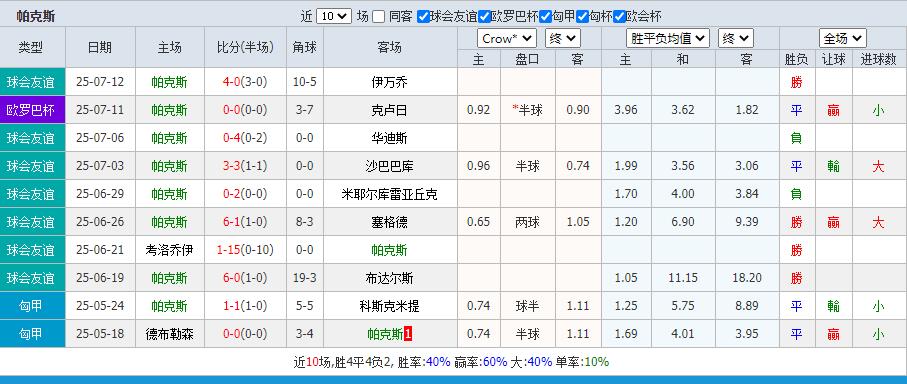The width and height of the screenshot is (907, 384).
Task: Open the 华迪斯 team link
Action: [x=389, y=138]
